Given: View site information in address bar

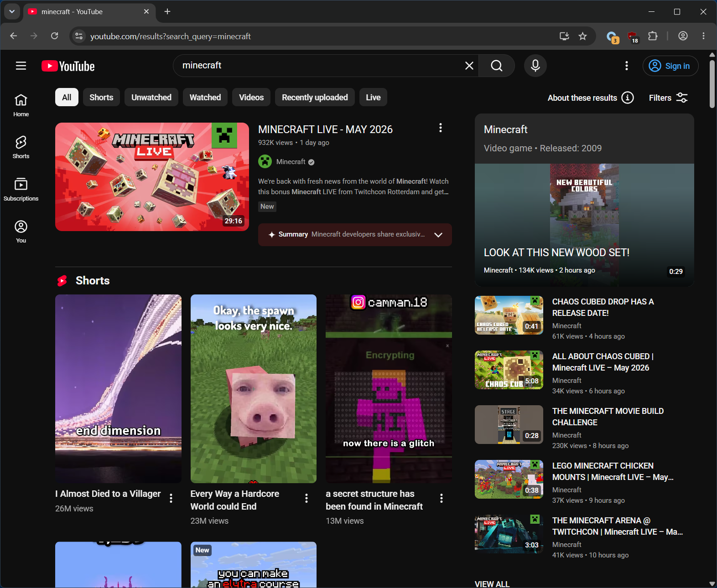Looking at the screenshot, I should [x=79, y=36].
